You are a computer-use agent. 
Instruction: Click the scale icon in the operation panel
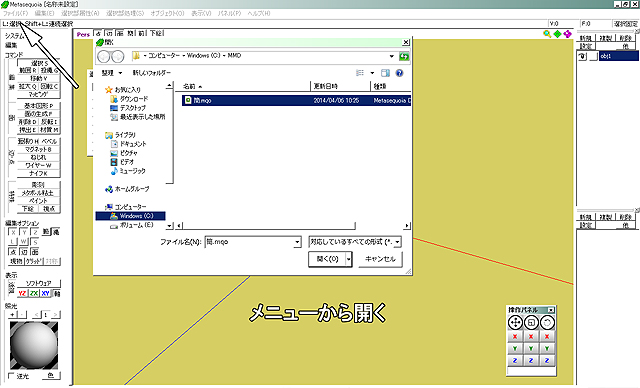tap(531, 323)
